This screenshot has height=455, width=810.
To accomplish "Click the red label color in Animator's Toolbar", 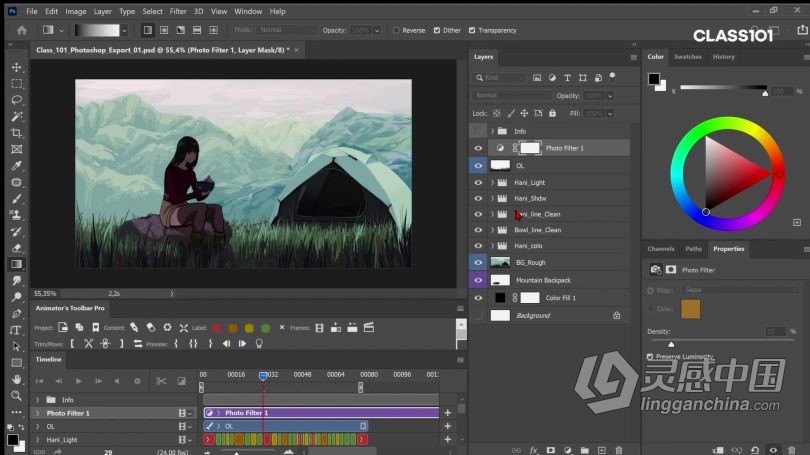I will pyautogui.click(x=216, y=328).
